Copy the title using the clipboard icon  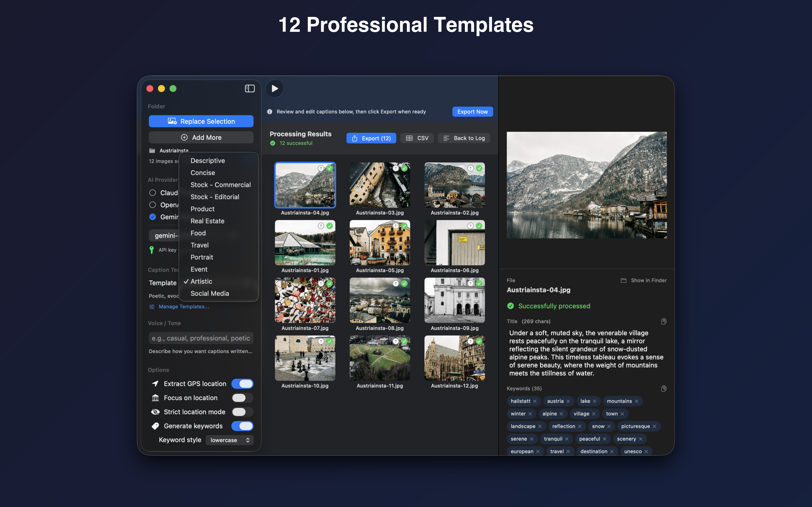(x=663, y=321)
